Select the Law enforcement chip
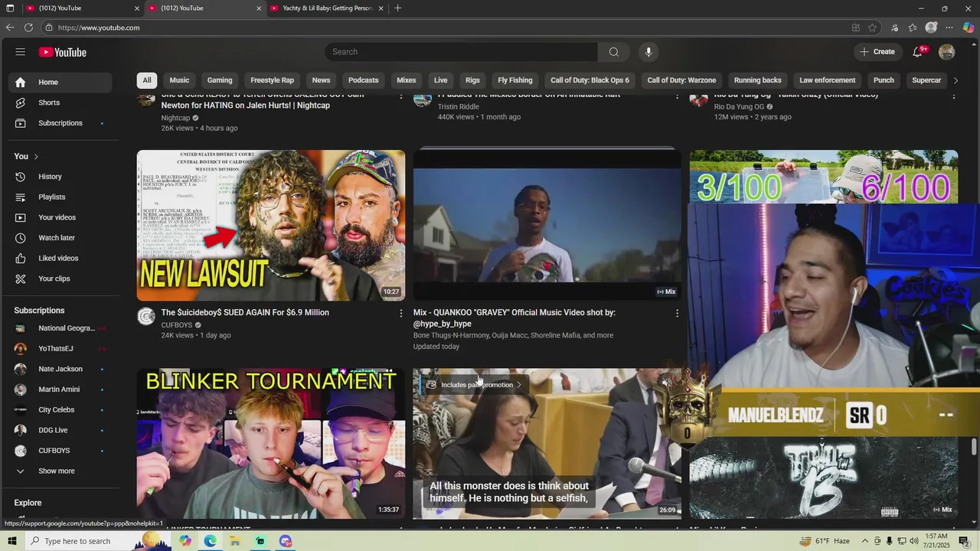Image resolution: width=980 pixels, height=551 pixels. (x=828, y=80)
